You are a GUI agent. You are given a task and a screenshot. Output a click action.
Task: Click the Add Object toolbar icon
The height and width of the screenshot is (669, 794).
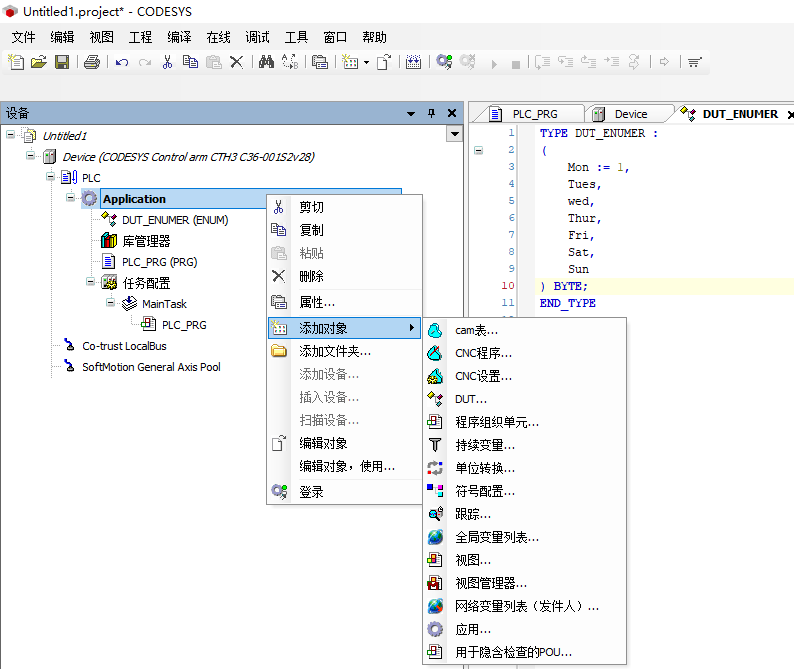tap(350, 62)
